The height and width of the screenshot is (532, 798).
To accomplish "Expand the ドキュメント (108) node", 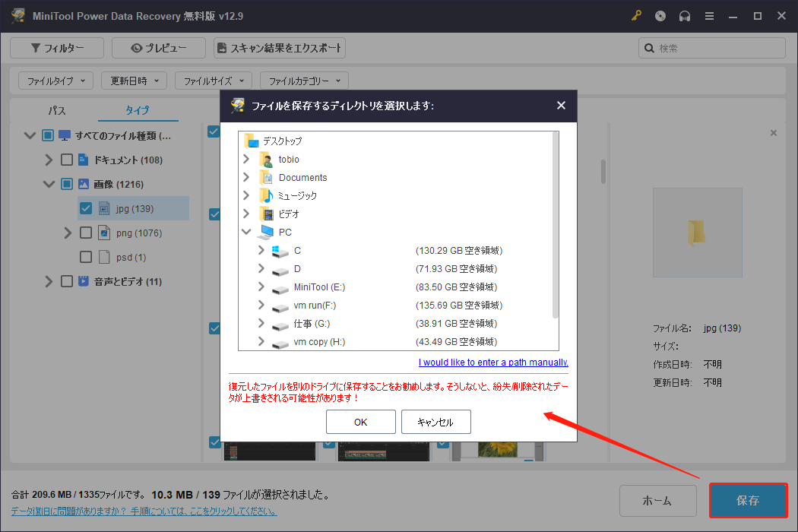I will coord(49,160).
